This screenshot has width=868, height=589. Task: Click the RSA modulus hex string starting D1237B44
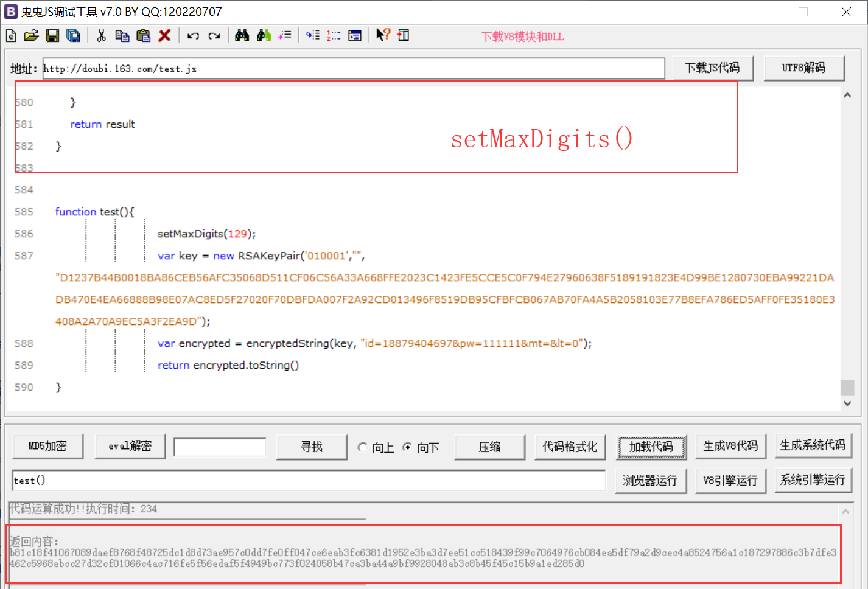coord(445,299)
